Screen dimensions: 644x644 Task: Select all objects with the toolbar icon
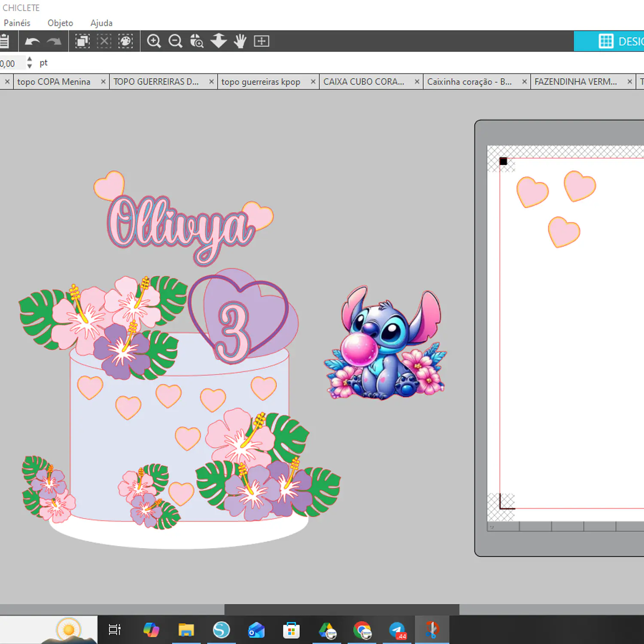[x=82, y=41]
